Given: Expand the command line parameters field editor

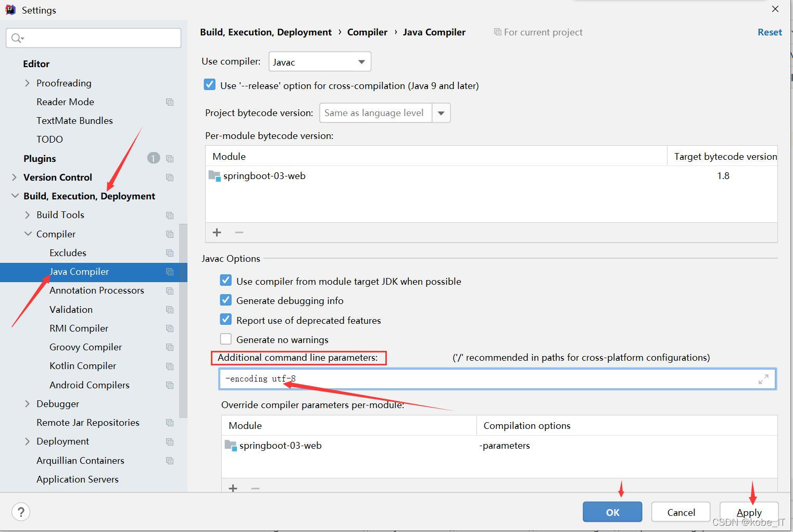Looking at the screenshot, I should coord(763,379).
